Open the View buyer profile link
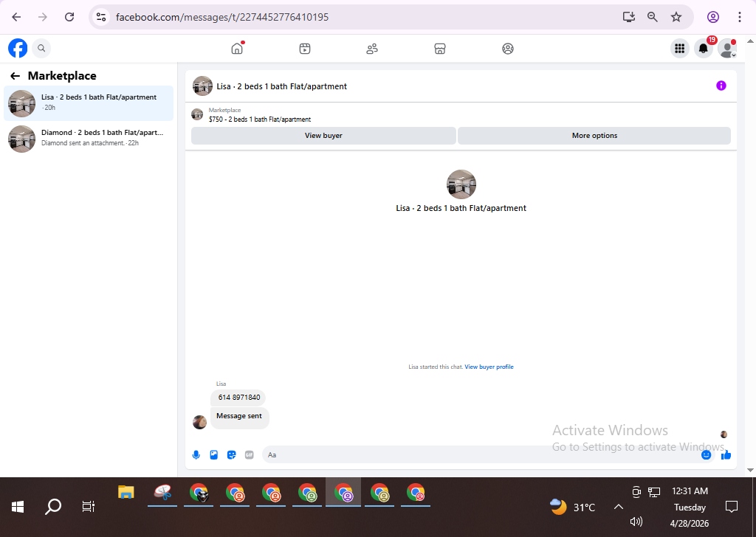 click(489, 367)
